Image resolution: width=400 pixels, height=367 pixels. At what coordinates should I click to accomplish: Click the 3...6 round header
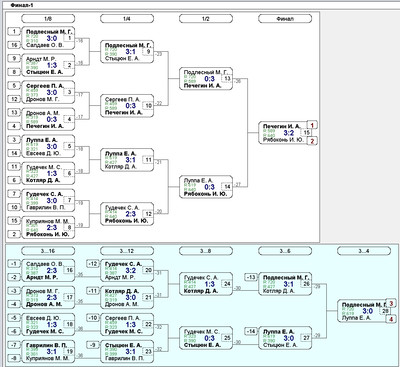point(285,251)
